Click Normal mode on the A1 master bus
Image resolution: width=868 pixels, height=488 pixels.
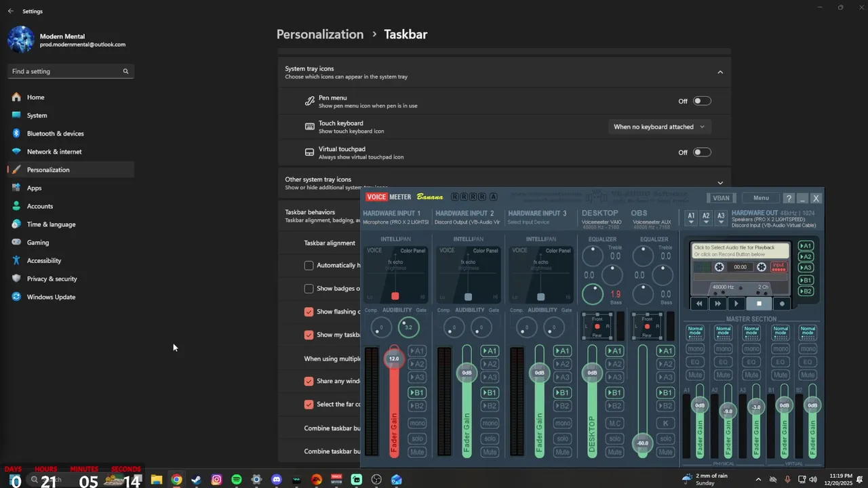click(695, 332)
